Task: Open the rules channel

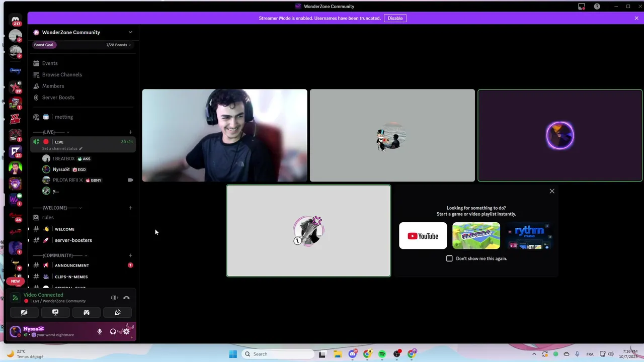Action: [x=83, y=217]
